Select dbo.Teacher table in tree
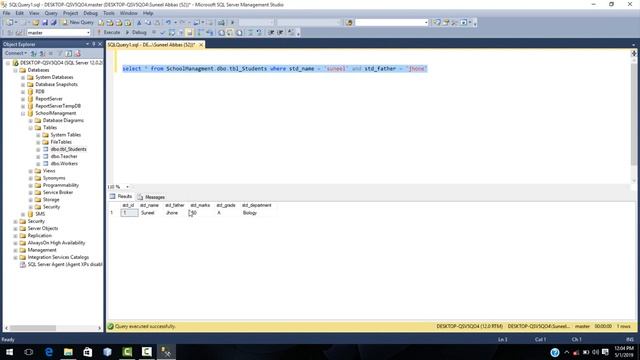This screenshot has height=360, width=640. 64,156
